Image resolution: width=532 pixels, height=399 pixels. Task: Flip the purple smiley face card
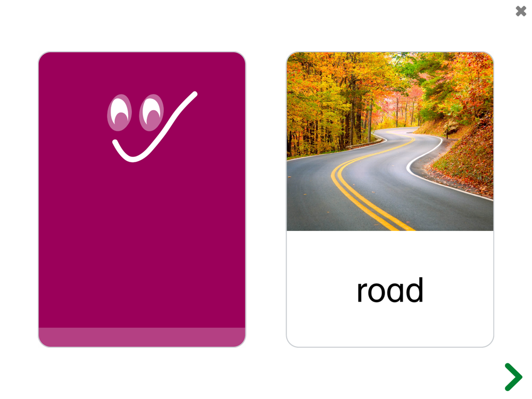[x=142, y=199]
